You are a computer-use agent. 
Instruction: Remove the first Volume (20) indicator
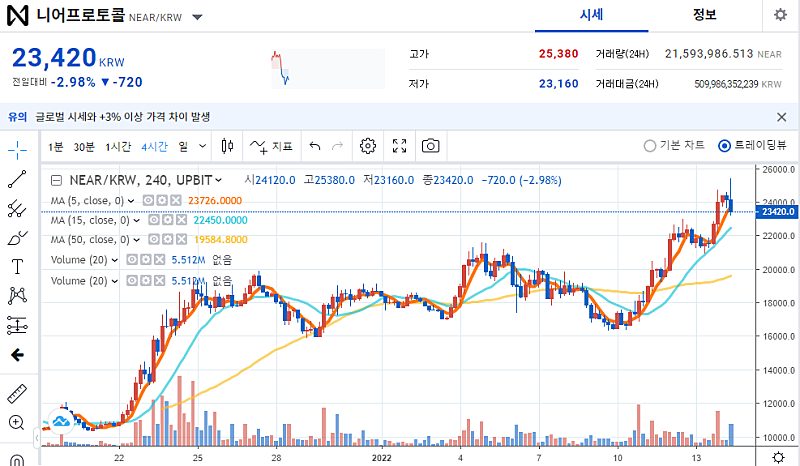tap(159, 260)
